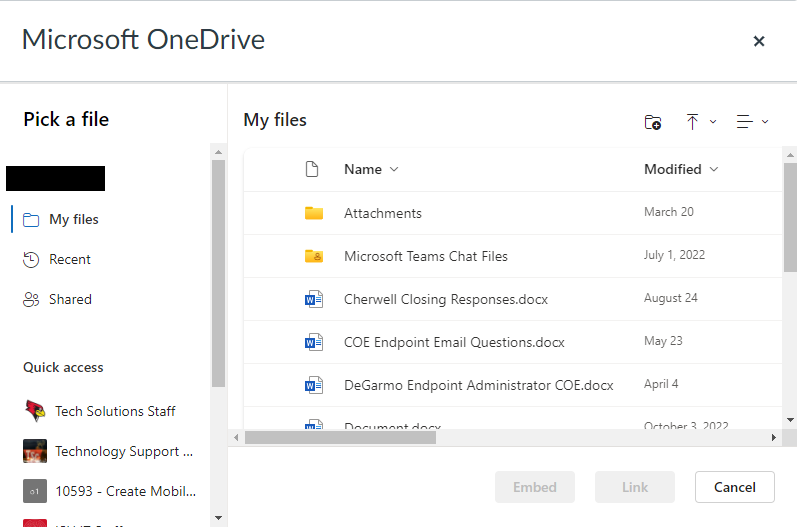
Task: Click the Word icon for Cherwell Closing Responses
Action: [314, 299]
